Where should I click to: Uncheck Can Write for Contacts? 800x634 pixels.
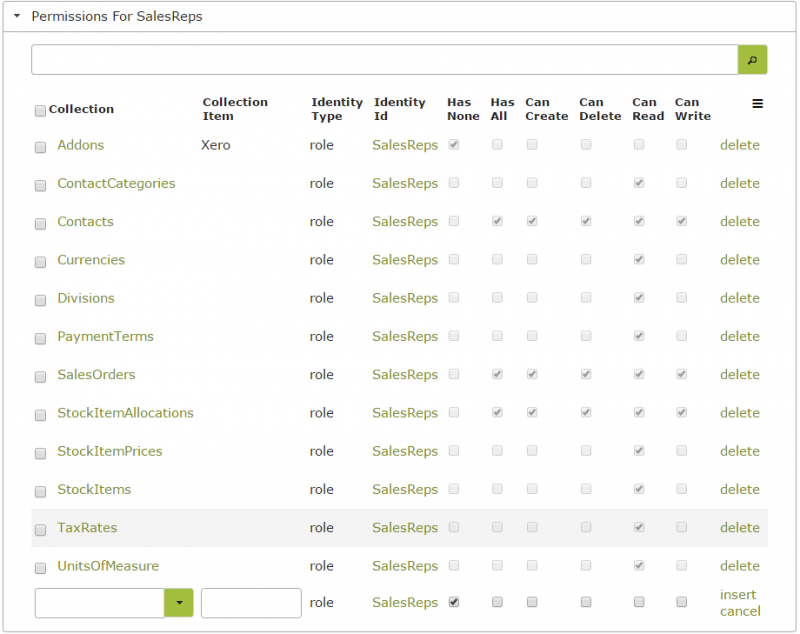[x=681, y=221]
